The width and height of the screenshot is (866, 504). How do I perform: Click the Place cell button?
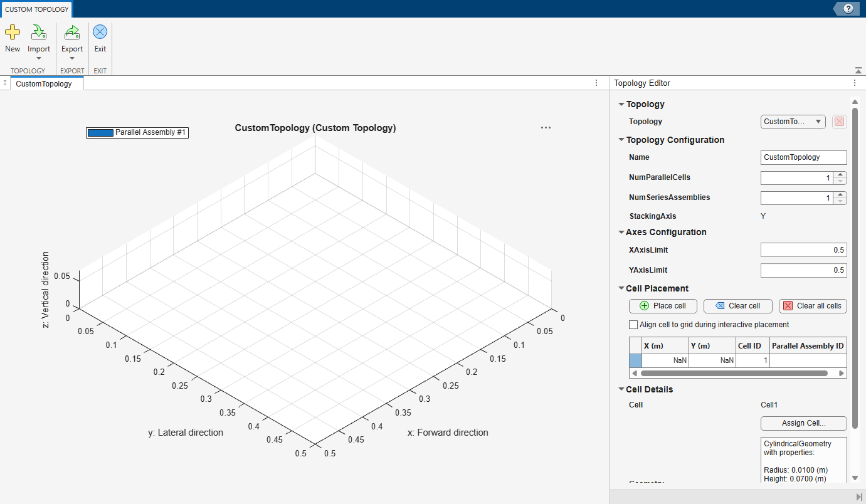tap(663, 306)
